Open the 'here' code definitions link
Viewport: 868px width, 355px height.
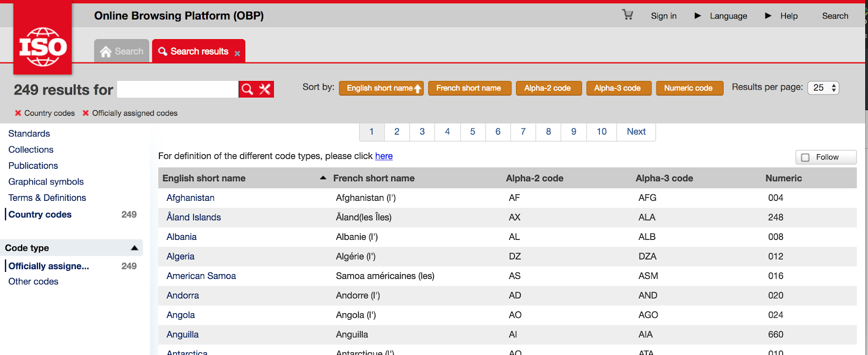pos(384,156)
